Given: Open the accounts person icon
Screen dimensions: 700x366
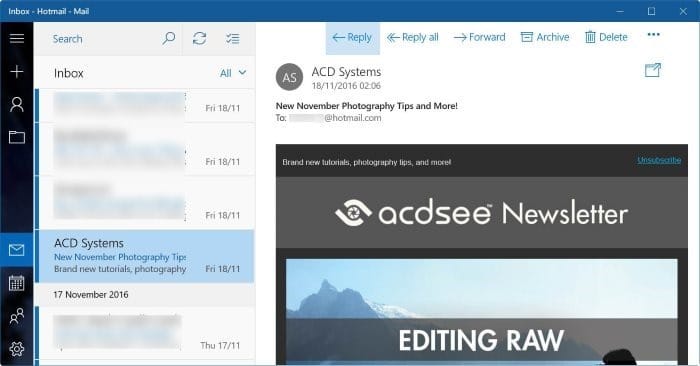Looking at the screenshot, I should [17, 104].
